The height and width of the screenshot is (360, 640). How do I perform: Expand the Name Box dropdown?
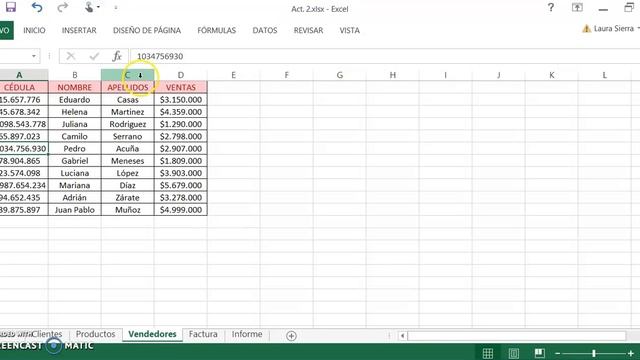click(34, 56)
